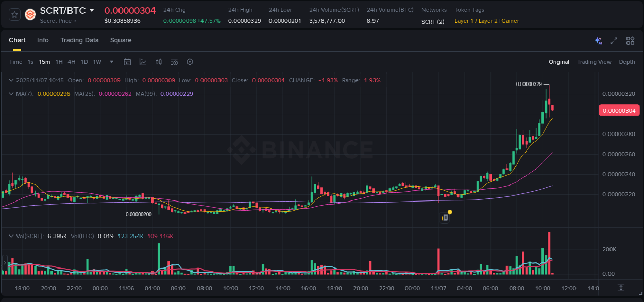Open chart settings via hexagon icon
Viewport: 644px width, 302px height.
click(x=190, y=61)
